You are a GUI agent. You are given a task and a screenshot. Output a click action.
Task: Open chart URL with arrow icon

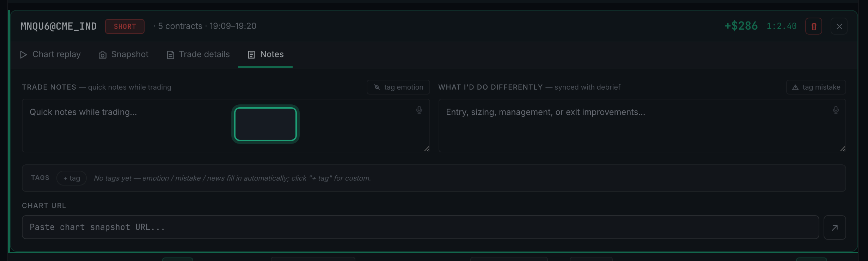[835, 227]
